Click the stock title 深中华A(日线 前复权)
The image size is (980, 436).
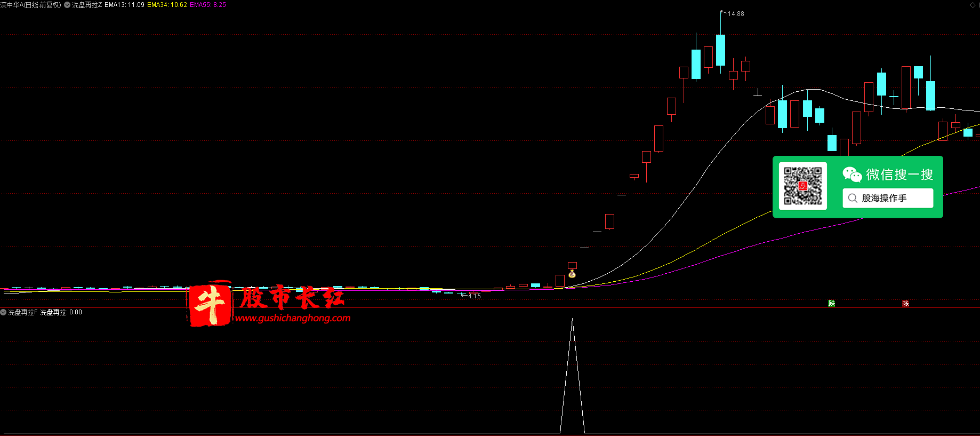(31, 5)
